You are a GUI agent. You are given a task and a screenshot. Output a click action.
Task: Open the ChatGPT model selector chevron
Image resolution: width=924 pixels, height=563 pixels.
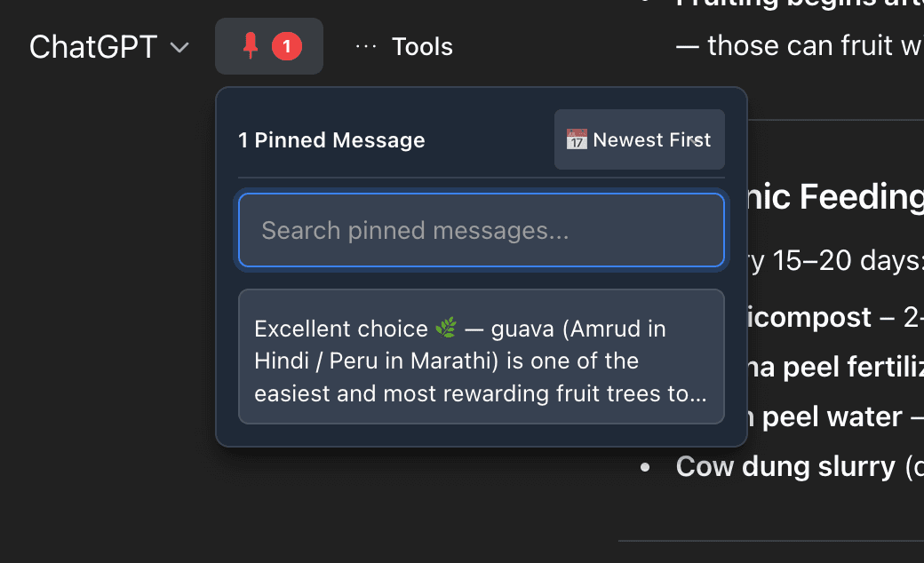pos(180,48)
